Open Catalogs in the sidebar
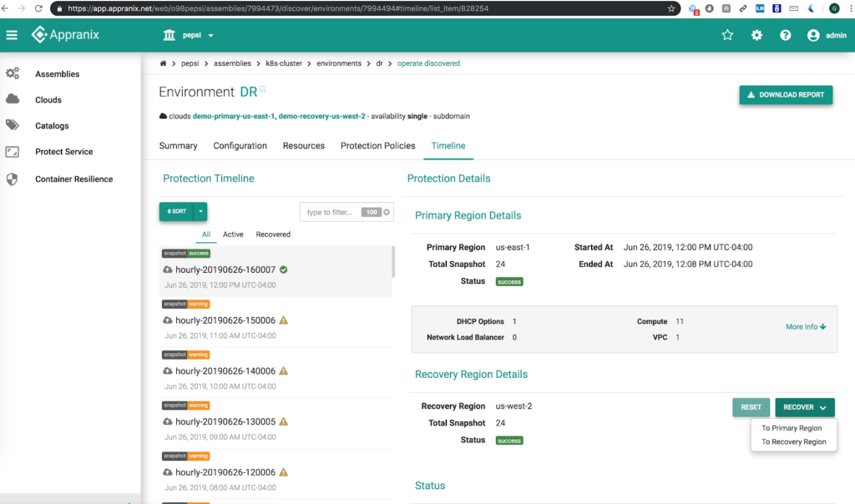855x504 pixels. 52,126
